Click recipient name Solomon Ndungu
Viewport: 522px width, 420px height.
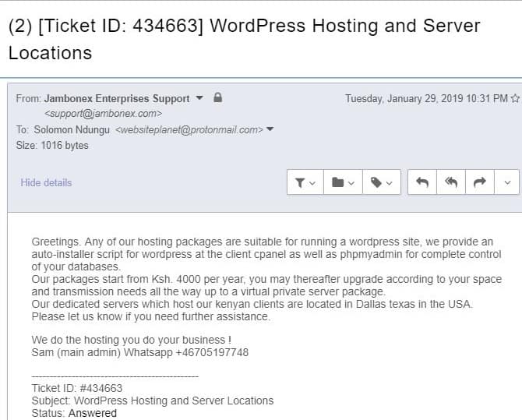click(x=72, y=129)
